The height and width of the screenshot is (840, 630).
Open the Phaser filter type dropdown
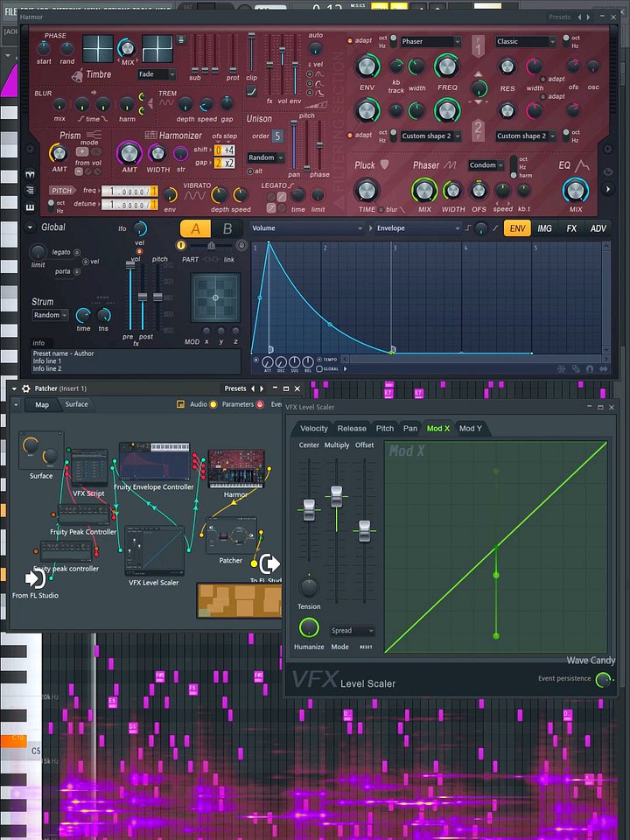pyautogui.click(x=430, y=41)
